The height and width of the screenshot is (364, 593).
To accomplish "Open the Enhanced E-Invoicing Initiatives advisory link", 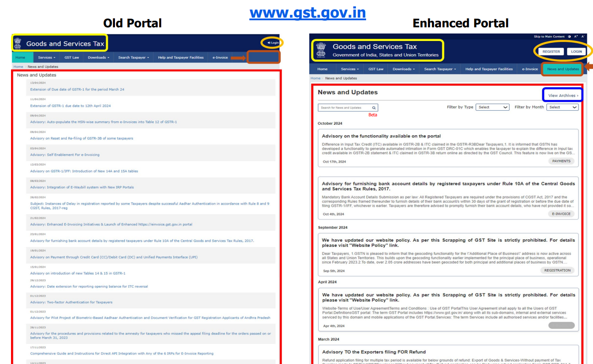I will coord(111,224).
